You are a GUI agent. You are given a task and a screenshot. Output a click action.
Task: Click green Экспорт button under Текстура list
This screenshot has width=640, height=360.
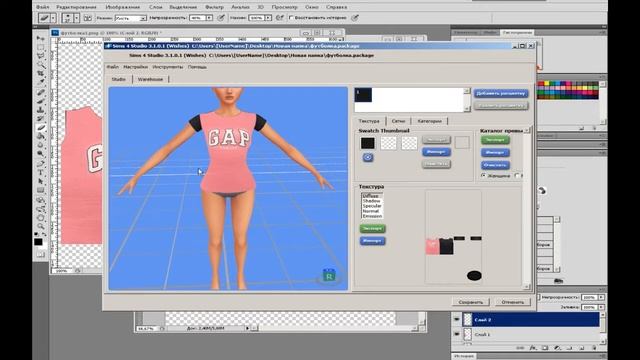(373, 229)
